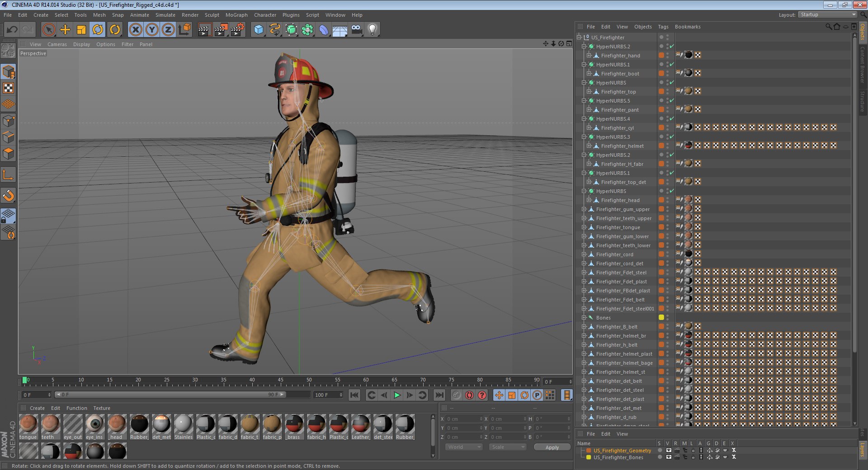Click the X position input field
This screenshot has height=470, width=868.
[x=464, y=419]
